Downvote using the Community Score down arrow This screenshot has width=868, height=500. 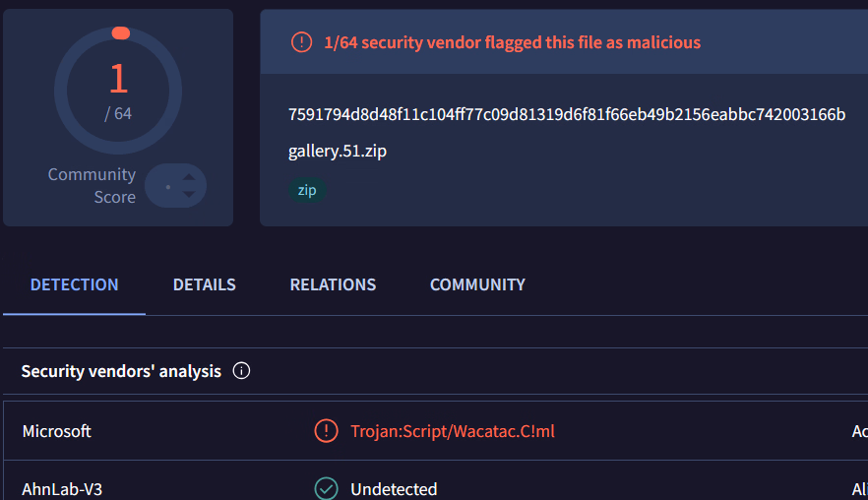click(x=189, y=194)
